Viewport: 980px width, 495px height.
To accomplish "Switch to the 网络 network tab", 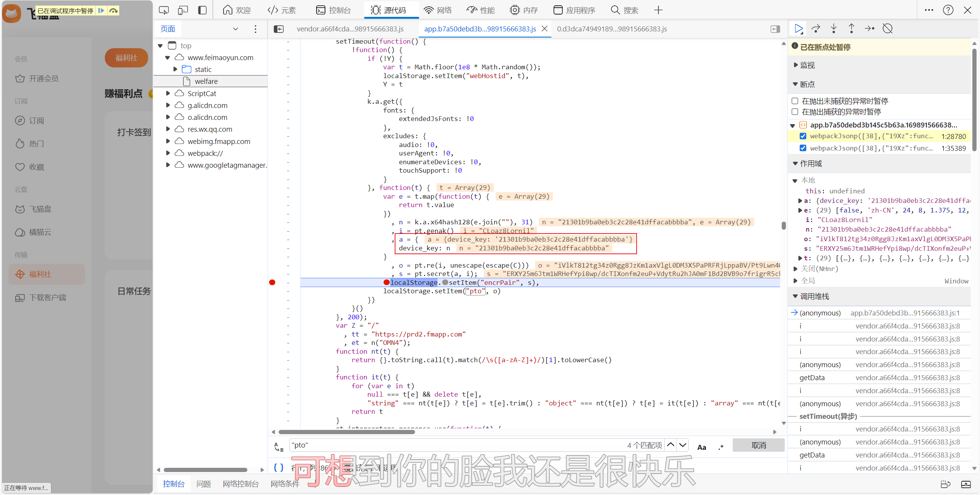I will 438,10.
